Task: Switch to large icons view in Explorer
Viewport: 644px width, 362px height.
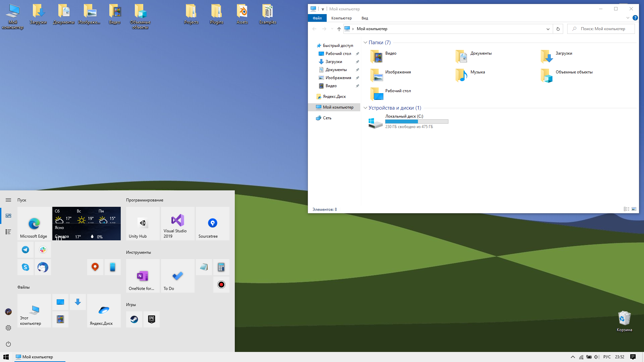Action: tap(634, 209)
